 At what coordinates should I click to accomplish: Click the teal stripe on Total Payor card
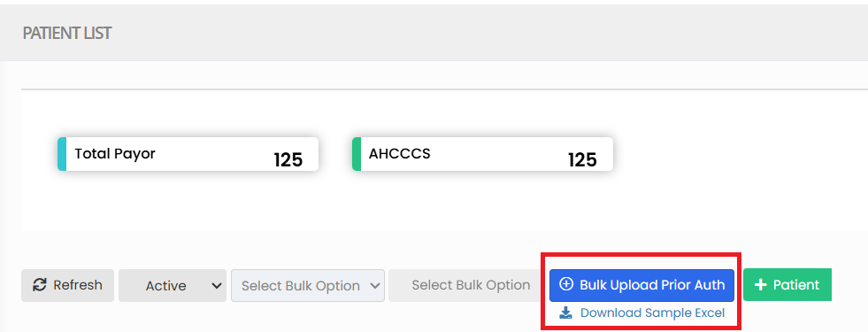tap(61, 154)
